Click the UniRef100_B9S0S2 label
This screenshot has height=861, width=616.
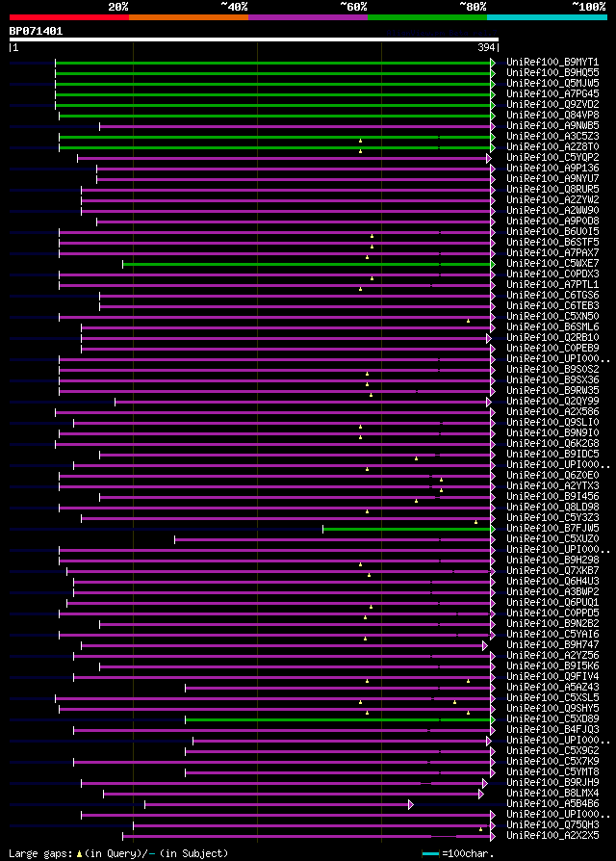coord(552,370)
